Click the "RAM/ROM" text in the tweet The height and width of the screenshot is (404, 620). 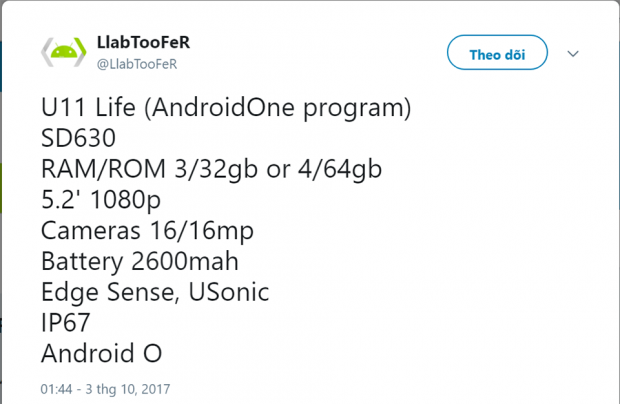point(96,169)
